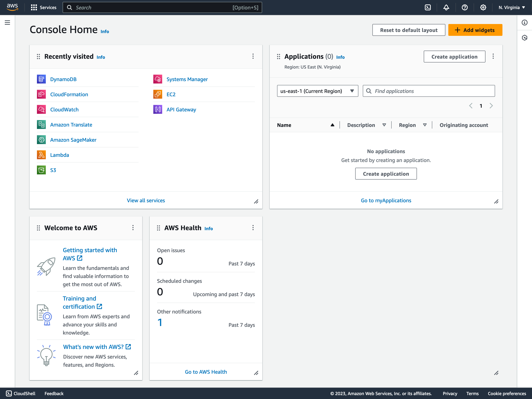Open the Services grid menu
Image resolution: width=532 pixels, height=399 pixels.
point(44,7)
